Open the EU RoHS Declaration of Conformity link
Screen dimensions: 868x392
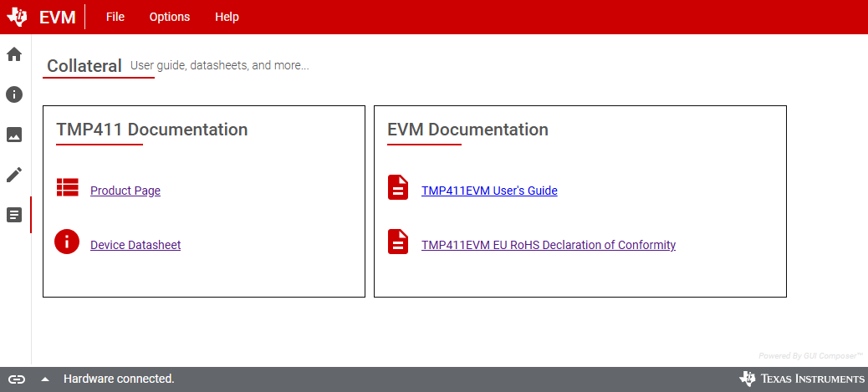[x=549, y=245]
